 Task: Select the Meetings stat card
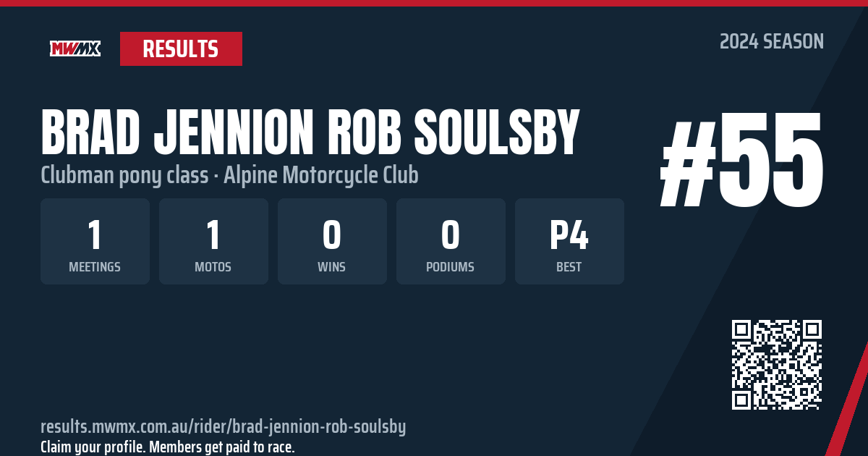pyautogui.click(x=95, y=241)
